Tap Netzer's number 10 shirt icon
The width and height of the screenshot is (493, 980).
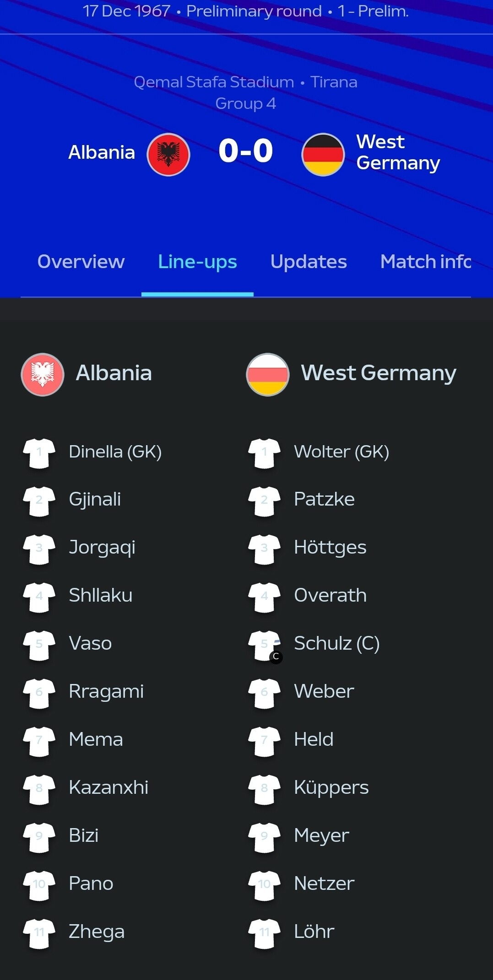tap(265, 885)
